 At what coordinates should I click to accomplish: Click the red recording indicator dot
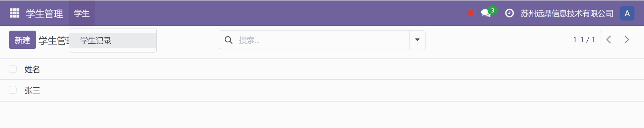(x=471, y=13)
